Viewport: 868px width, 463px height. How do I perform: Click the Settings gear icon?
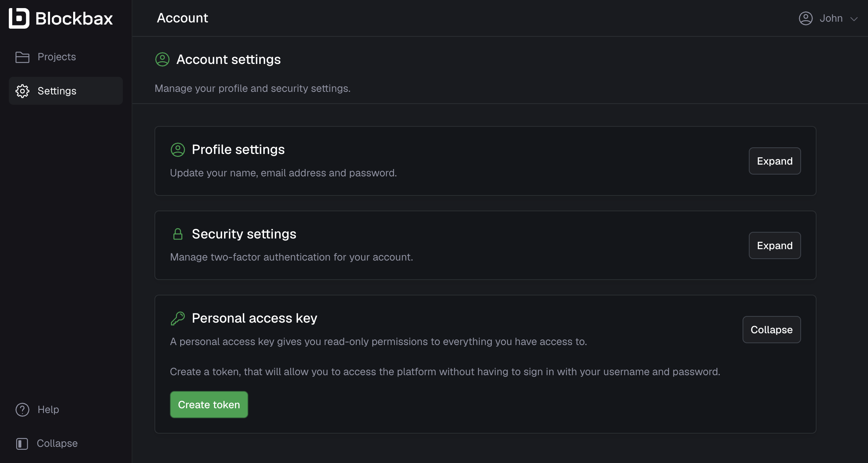point(22,91)
